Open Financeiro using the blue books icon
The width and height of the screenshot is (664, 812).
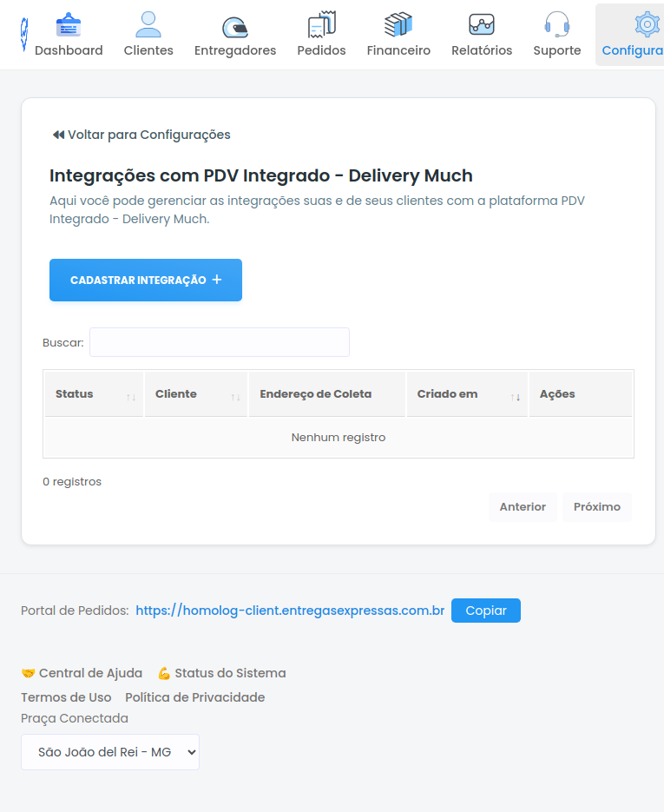[x=398, y=23]
